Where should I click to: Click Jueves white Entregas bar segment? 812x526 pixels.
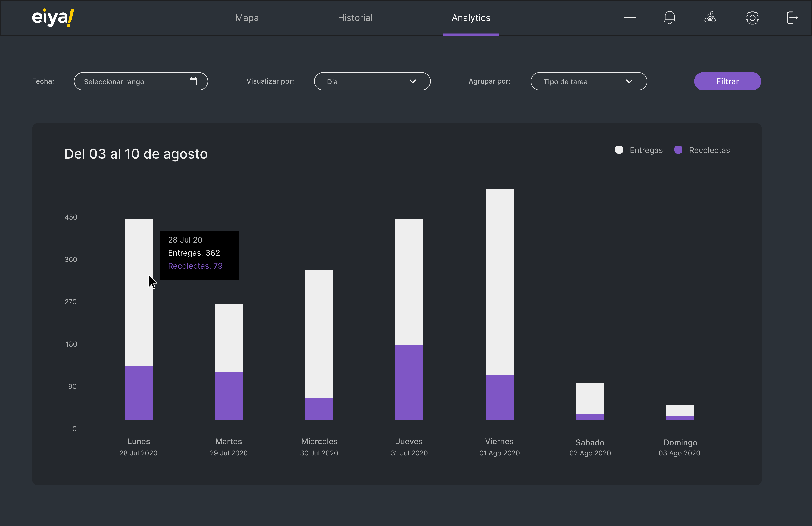409,282
